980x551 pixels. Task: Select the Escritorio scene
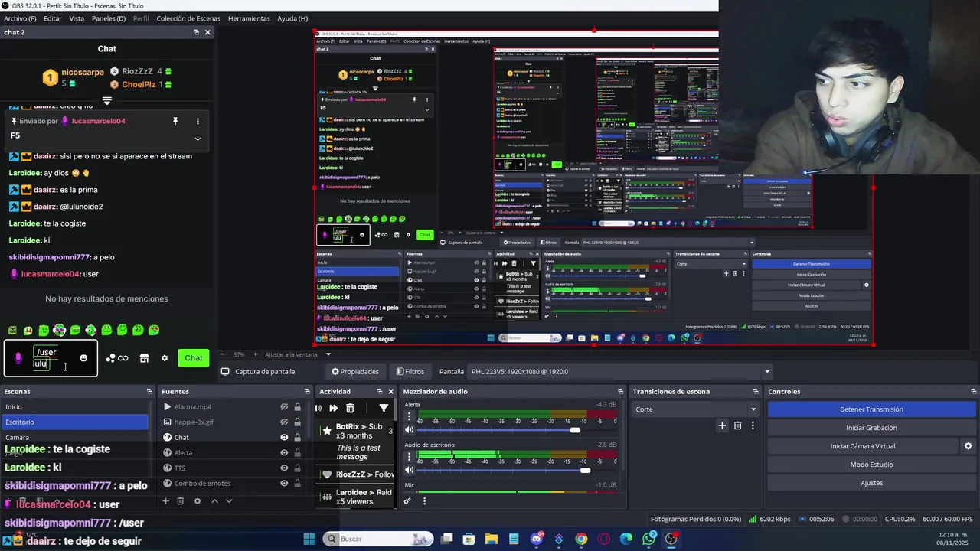point(74,422)
